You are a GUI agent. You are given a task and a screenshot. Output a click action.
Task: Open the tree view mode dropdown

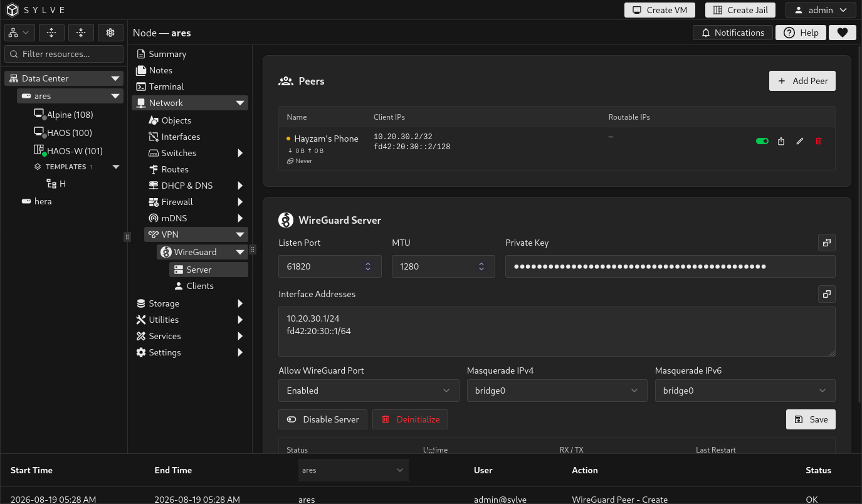coord(19,33)
